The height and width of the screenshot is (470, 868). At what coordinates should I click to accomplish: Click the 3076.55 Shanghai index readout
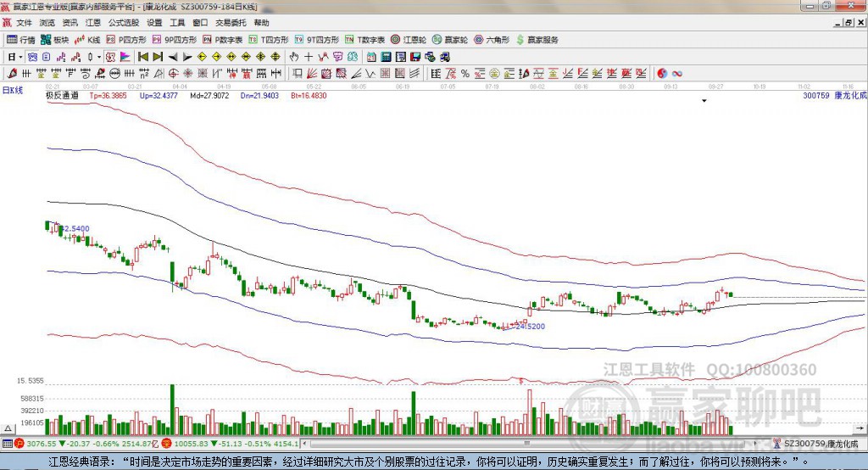(x=41, y=444)
